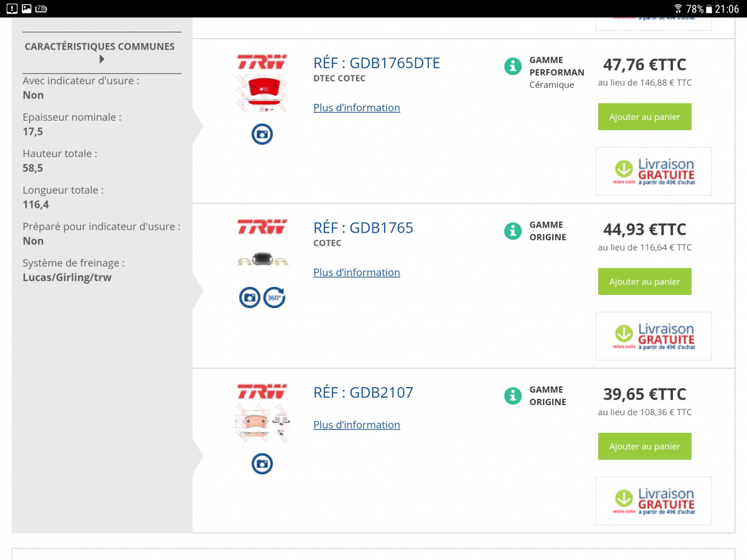Tap the Wi-Fi status bar icon

tap(678, 9)
